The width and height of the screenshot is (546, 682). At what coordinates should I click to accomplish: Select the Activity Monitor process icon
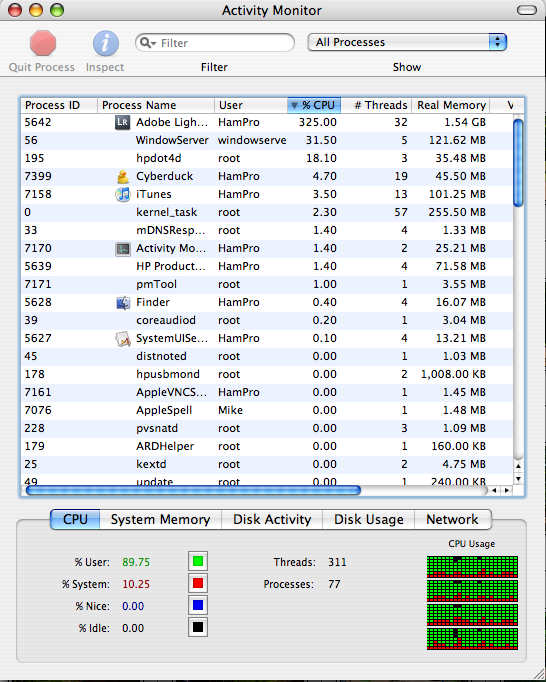coord(123,248)
